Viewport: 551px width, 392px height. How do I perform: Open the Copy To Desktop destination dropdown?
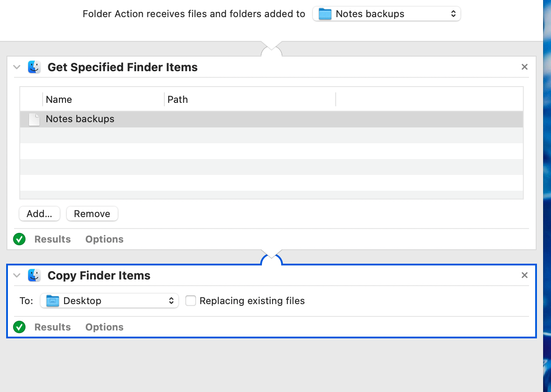pos(109,301)
